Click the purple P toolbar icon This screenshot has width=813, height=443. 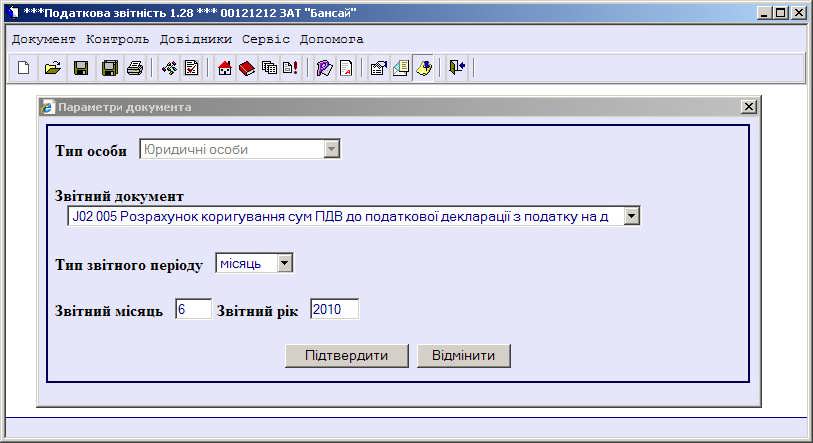point(324,68)
